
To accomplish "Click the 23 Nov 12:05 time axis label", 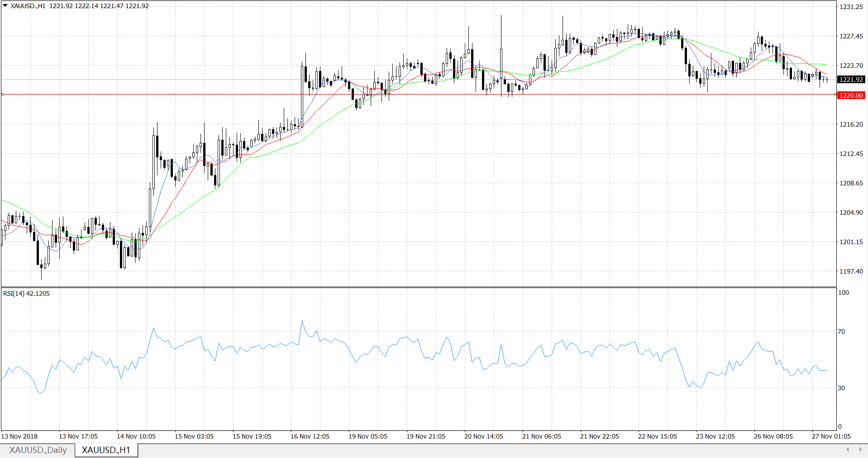I will tap(715, 436).
